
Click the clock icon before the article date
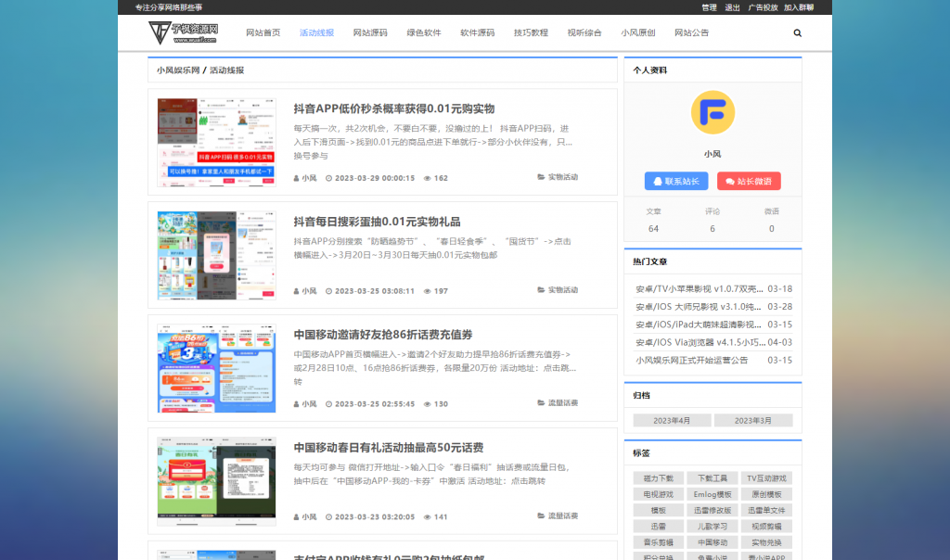coord(329,178)
